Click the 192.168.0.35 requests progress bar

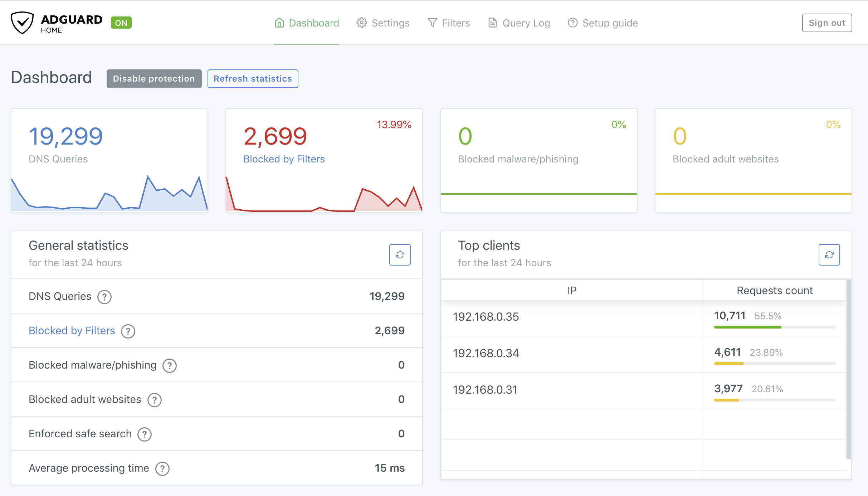[774, 327]
